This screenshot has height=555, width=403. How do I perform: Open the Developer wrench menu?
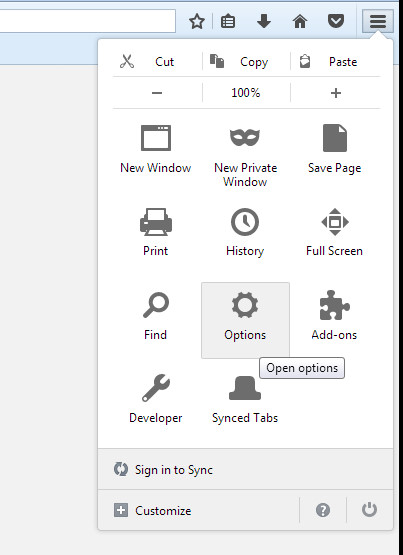156,399
